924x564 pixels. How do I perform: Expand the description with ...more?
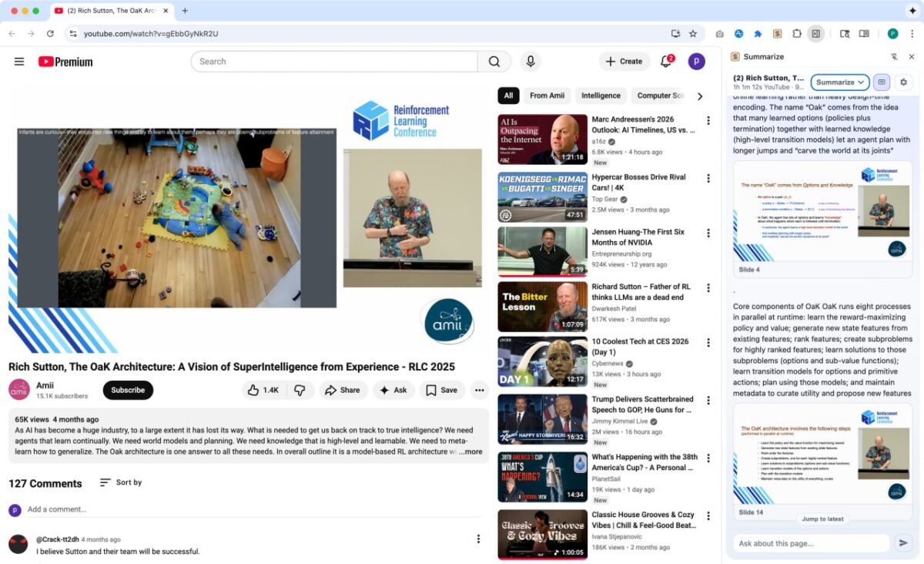(470, 453)
